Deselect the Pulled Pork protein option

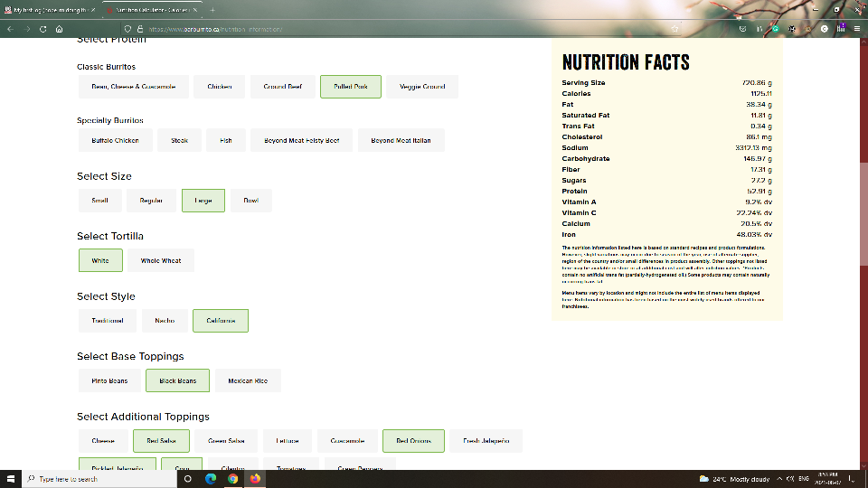[350, 87]
